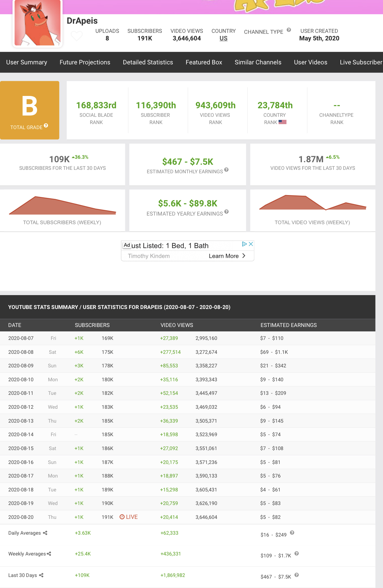This screenshot has width=383, height=588.
Task: View the Similar Channels tab
Action: pos(258,62)
